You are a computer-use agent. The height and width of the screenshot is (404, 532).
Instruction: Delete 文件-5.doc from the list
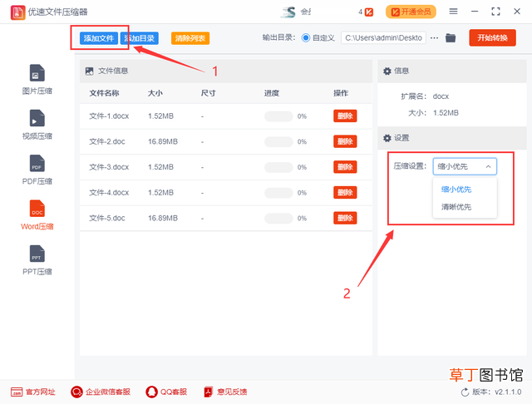tap(345, 218)
